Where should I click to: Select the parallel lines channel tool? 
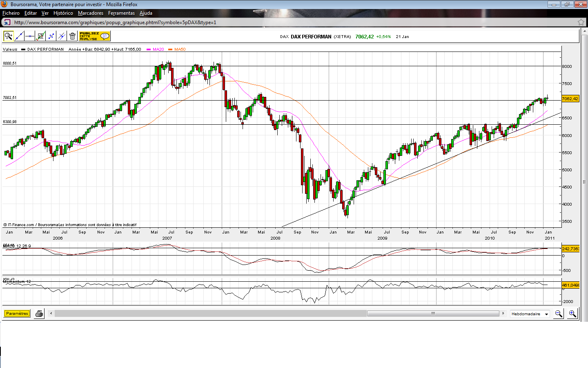click(62, 36)
